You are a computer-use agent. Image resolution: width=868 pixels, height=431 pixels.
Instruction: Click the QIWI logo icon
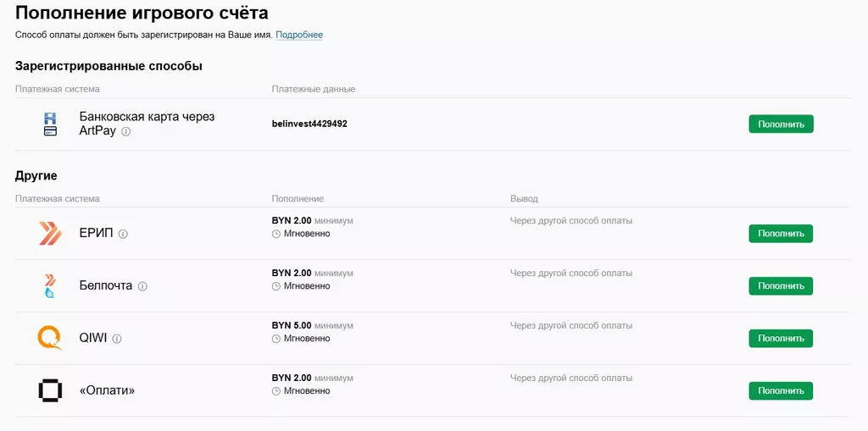click(50, 339)
